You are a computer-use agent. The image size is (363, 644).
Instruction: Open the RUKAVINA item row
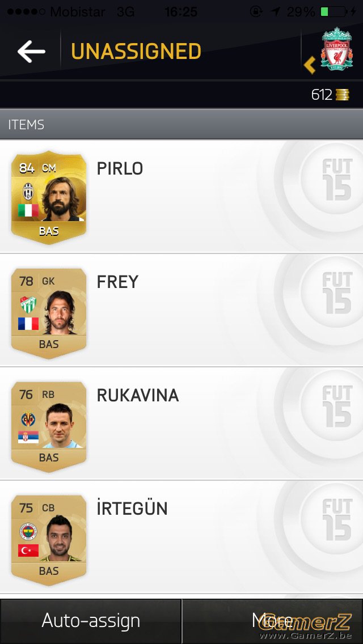[x=181, y=423]
